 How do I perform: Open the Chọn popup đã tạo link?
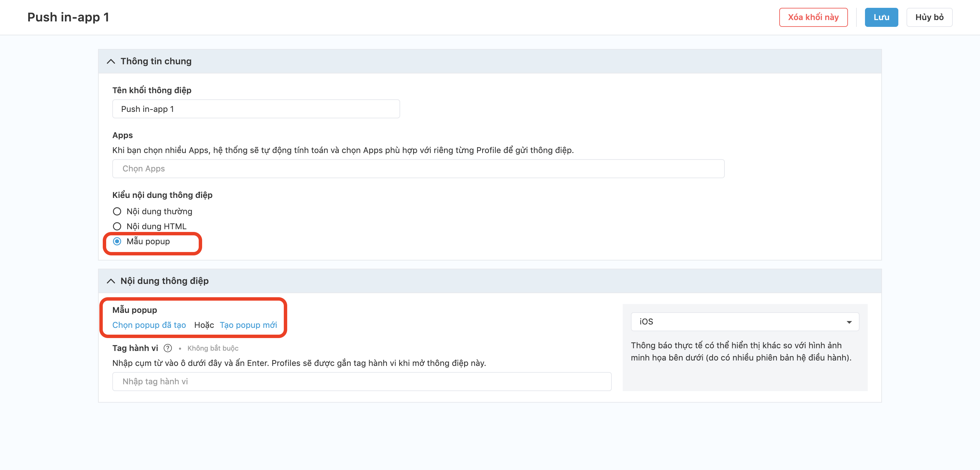[149, 325]
